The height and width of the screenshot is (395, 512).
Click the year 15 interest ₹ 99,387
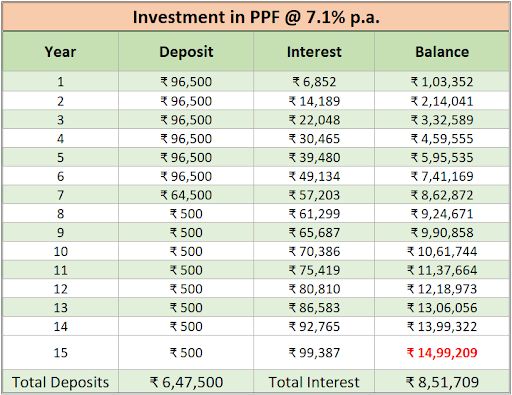pyautogui.click(x=314, y=353)
